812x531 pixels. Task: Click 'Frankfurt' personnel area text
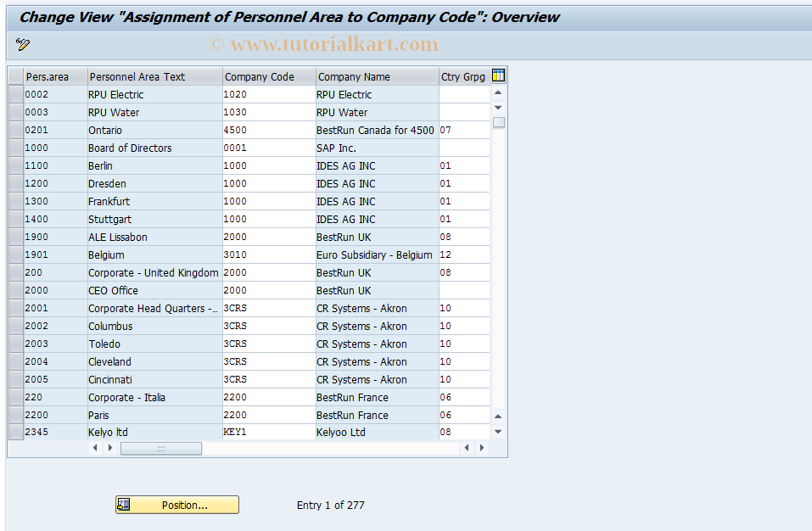pyautogui.click(x=109, y=201)
